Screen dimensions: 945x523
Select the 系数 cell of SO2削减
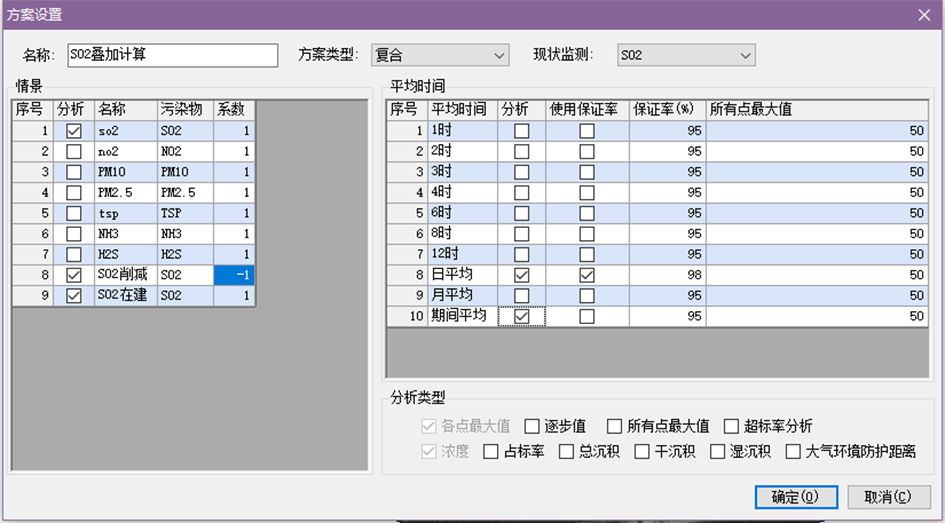coord(235,275)
